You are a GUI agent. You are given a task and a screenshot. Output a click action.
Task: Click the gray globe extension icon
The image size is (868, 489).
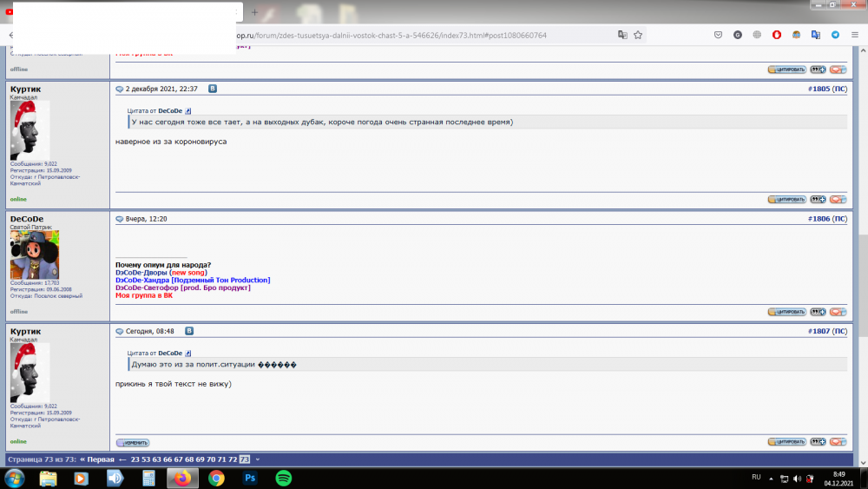757,35
